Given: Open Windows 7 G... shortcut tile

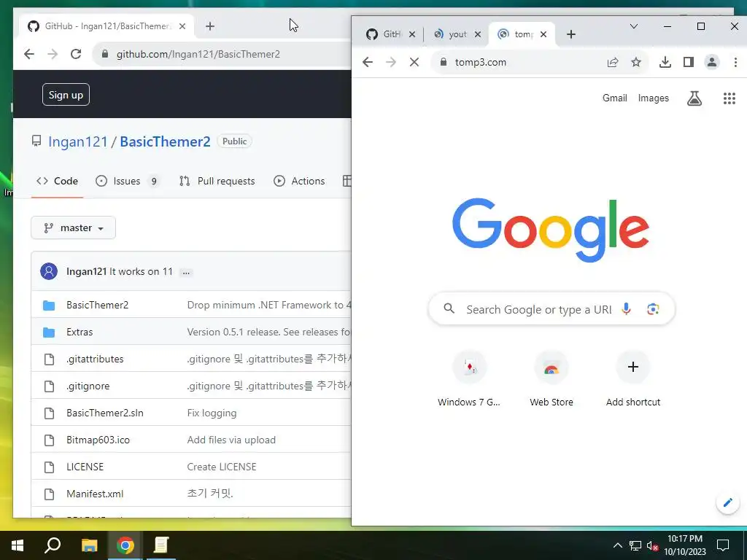Looking at the screenshot, I should click(x=469, y=379).
